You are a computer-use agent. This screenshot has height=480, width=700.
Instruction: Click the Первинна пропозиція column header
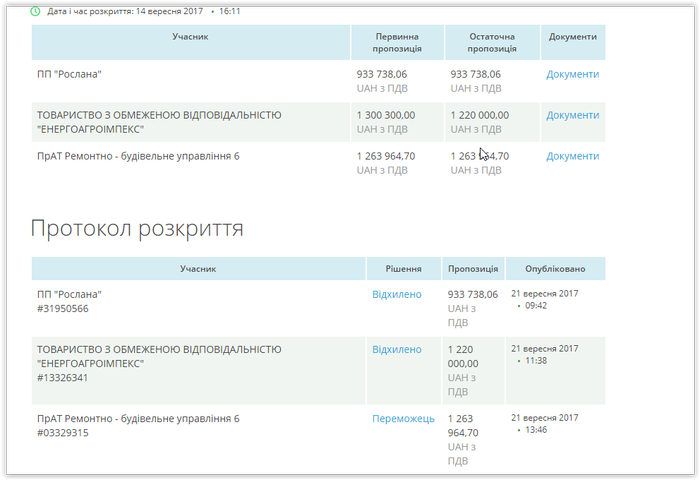click(x=397, y=42)
